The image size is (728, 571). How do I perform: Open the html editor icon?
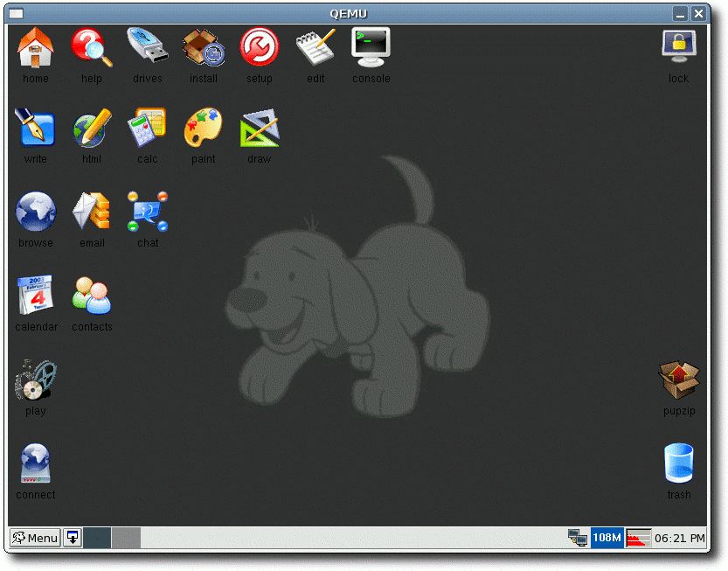pos(92,128)
